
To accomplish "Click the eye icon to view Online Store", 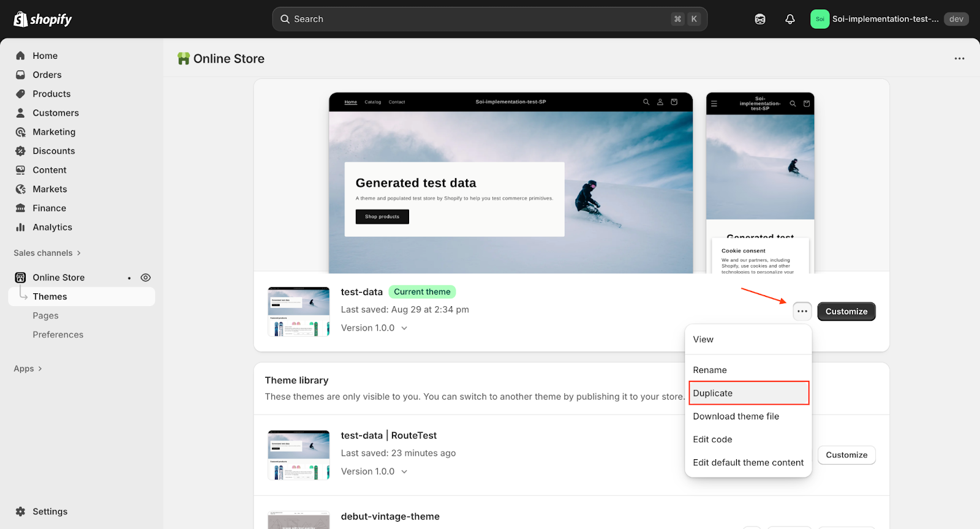I will (146, 277).
